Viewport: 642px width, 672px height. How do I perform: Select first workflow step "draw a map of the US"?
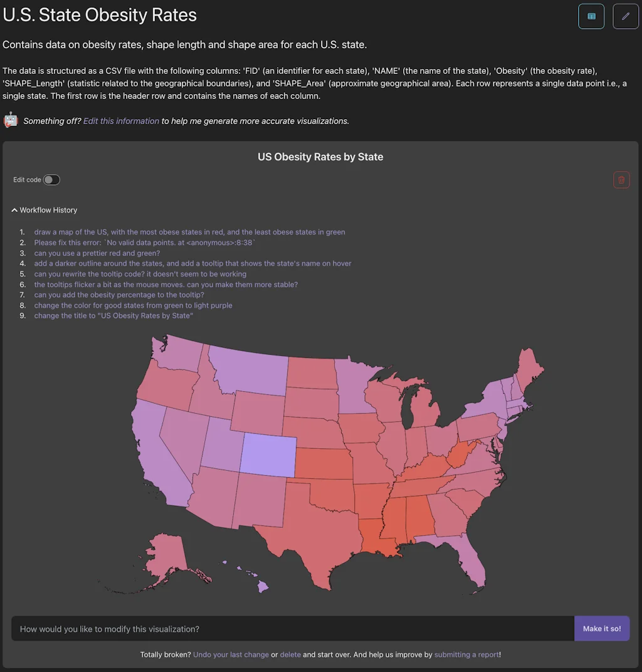[x=189, y=232]
